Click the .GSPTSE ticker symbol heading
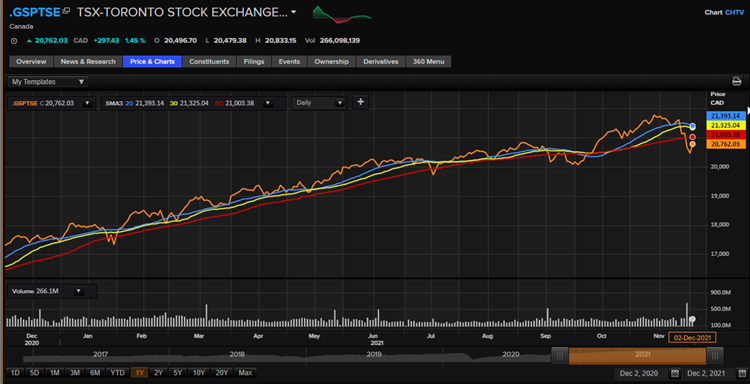The height and width of the screenshot is (384, 750). click(35, 12)
